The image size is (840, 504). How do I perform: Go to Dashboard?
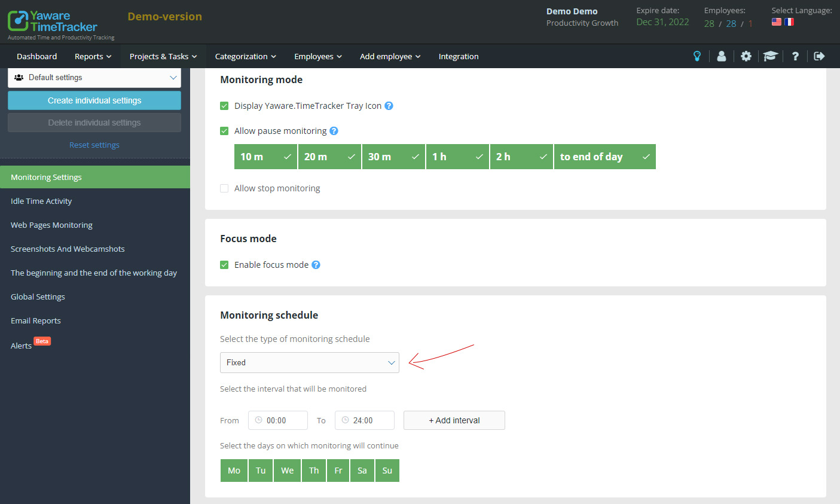37,56
